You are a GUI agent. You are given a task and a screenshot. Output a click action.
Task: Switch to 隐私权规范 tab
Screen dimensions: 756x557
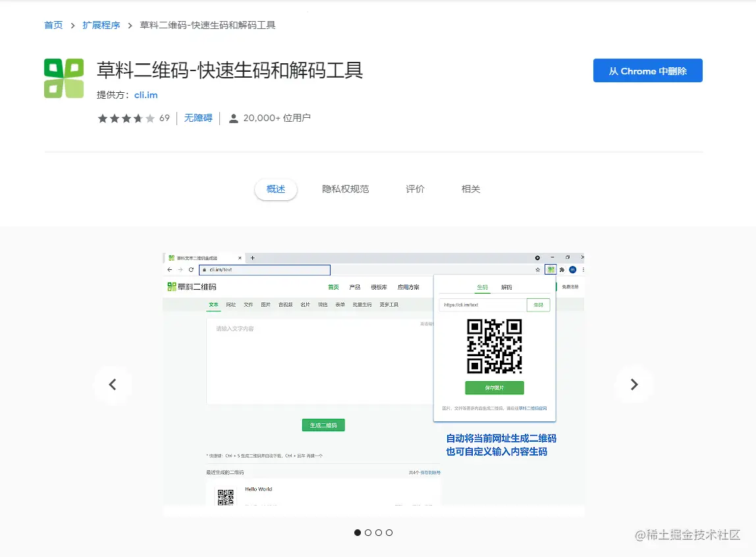345,189
